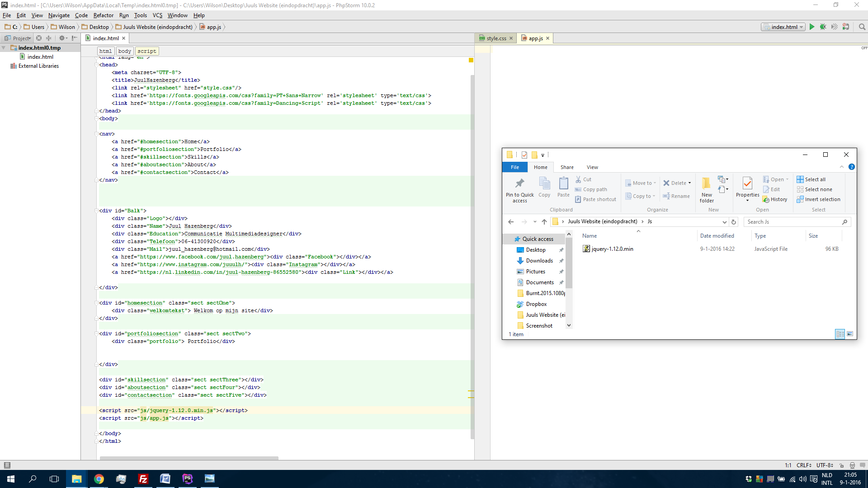Start debugging with the Debug bug icon
Image resolution: width=868 pixels, height=488 pixels.
pos(823,27)
